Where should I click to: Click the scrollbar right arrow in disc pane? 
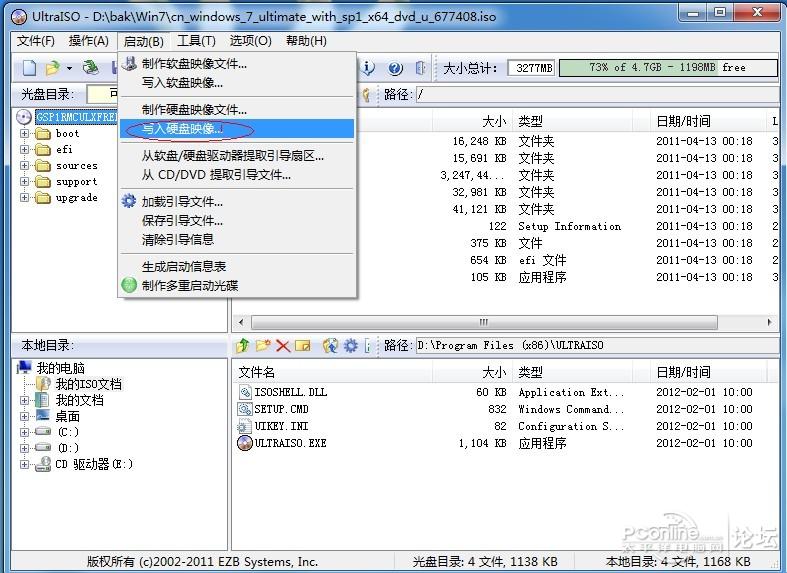coord(769,322)
